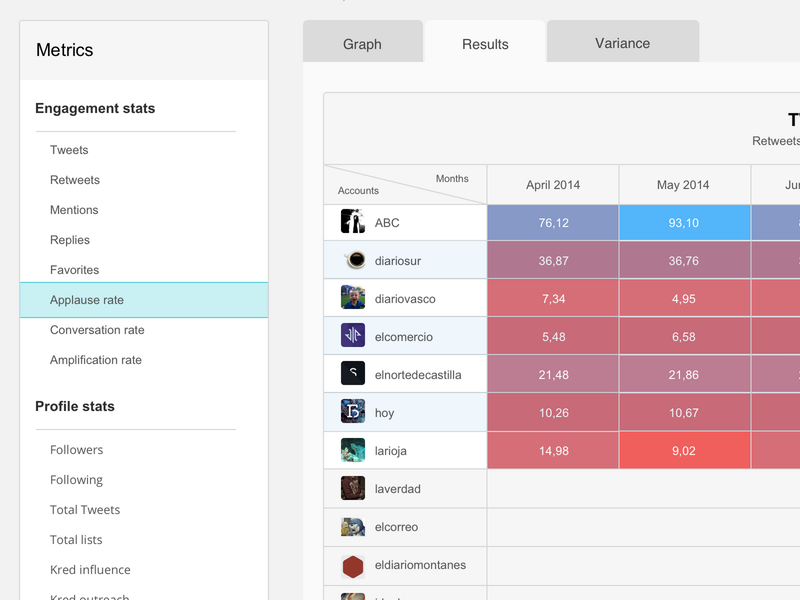
Task: Click the diariovasco profile avatar
Action: coord(352,298)
